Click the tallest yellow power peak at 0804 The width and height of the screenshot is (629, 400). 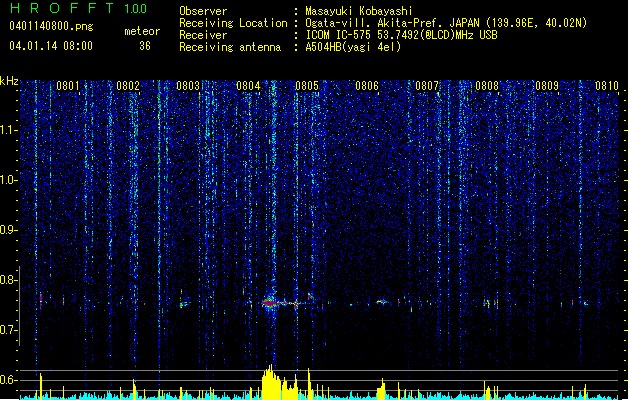click(271, 381)
